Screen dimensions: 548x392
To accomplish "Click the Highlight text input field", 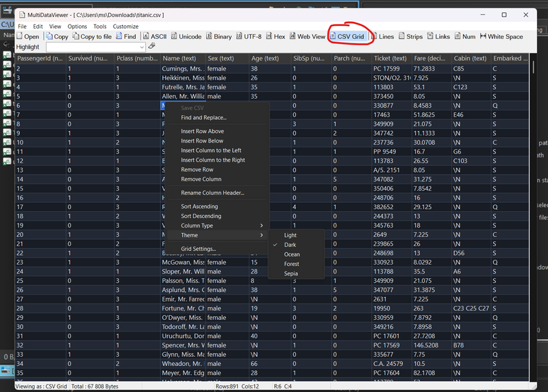I will tap(92, 47).
